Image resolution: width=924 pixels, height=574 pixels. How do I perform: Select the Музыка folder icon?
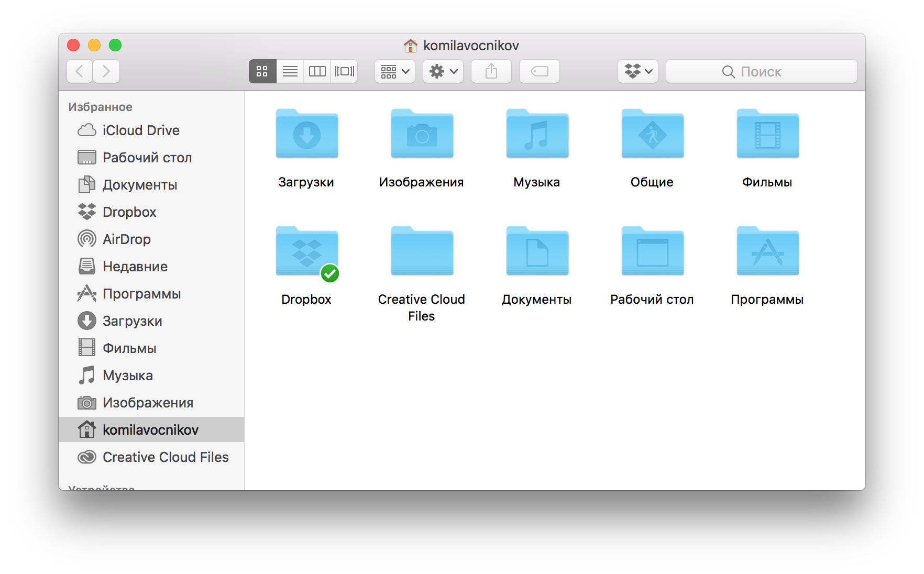point(537,134)
